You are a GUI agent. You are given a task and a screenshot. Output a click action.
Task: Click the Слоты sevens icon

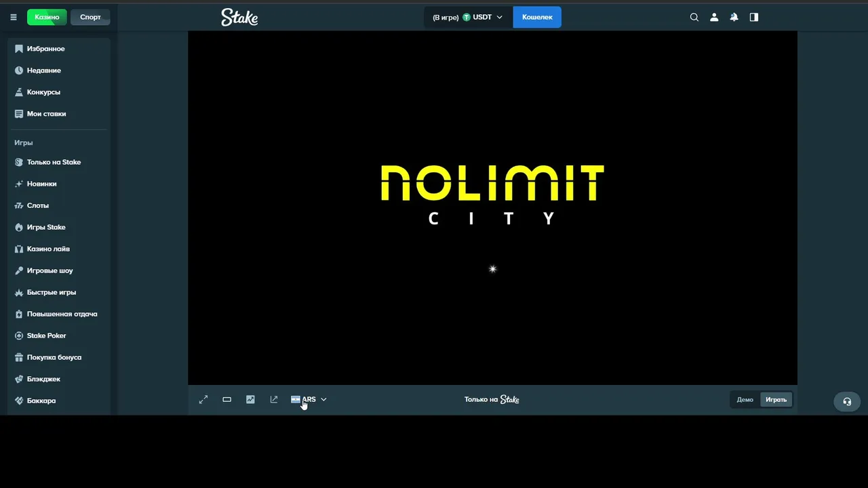click(x=19, y=205)
